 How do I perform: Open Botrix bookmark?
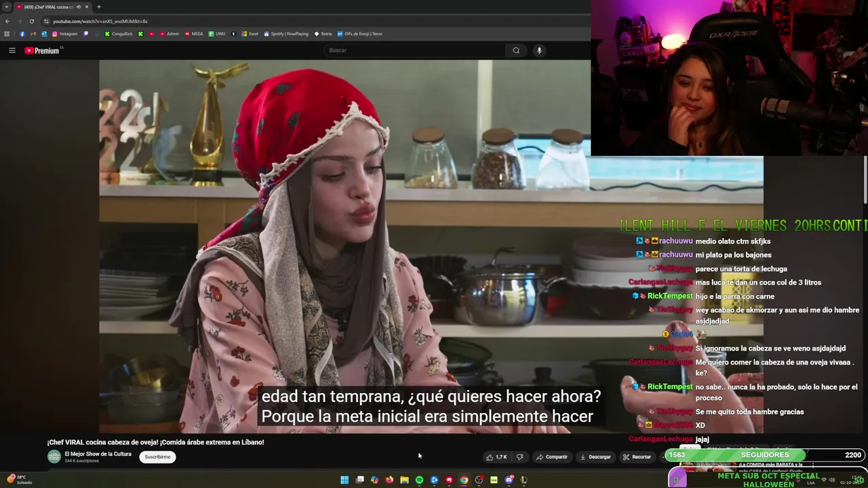click(x=322, y=34)
